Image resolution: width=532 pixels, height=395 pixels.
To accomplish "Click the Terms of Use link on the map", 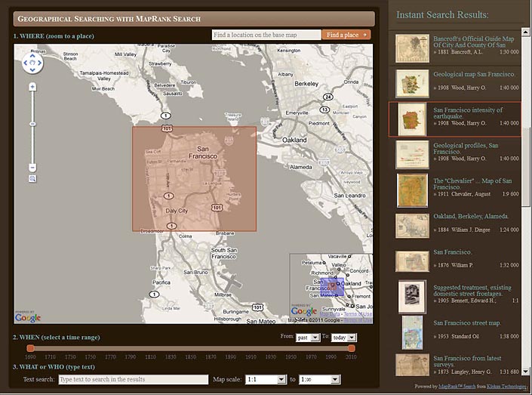I will (358, 320).
